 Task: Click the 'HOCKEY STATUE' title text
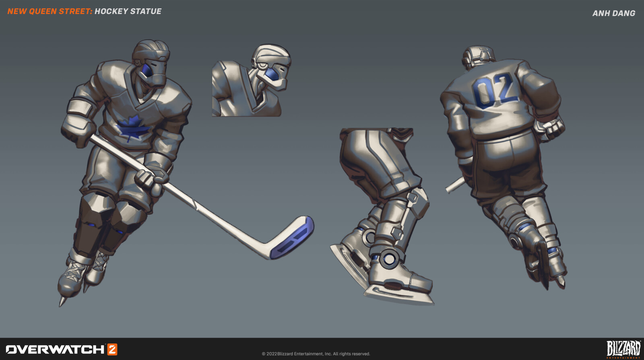click(x=128, y=11)
